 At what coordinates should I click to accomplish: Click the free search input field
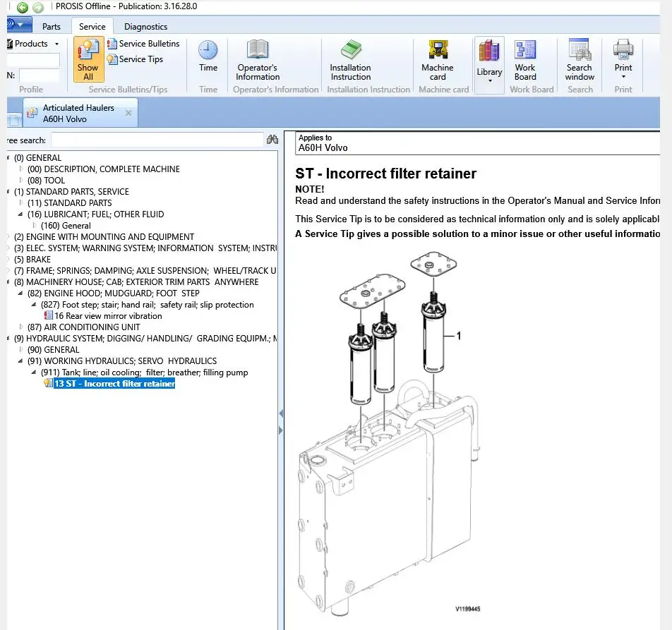(x=157, y=140)
